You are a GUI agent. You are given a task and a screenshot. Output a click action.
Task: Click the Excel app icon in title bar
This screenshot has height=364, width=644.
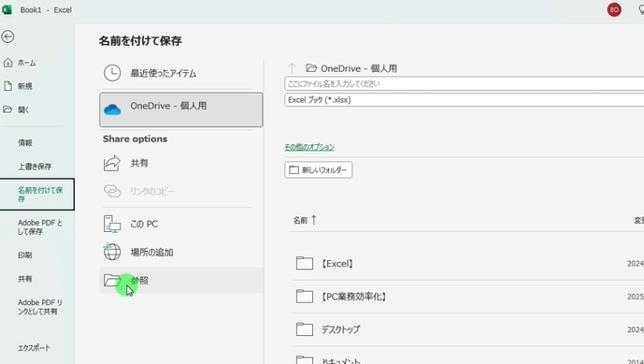click(x=7, y=9)
